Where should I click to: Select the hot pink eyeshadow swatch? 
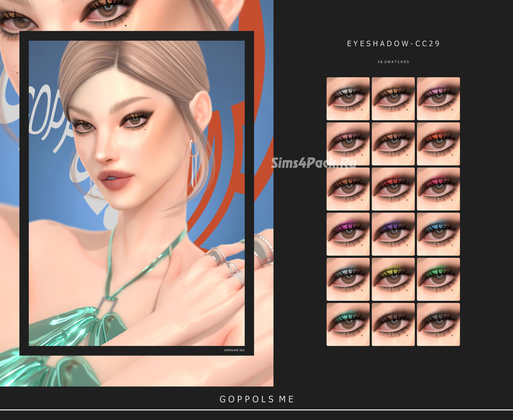[438, 189]
